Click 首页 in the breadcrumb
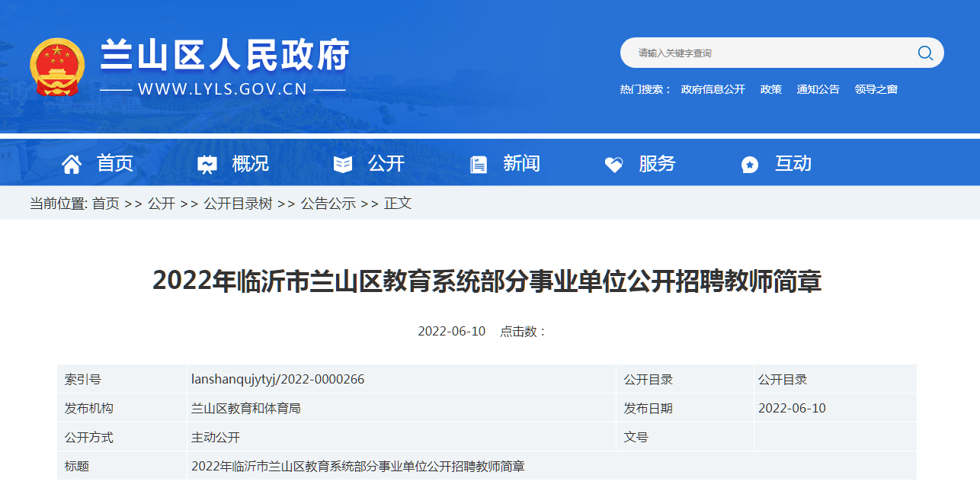 click(106, 204)
